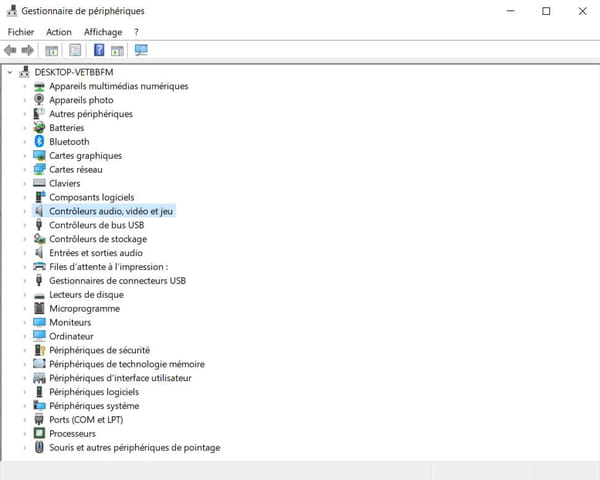
Task: Select the Processeurs label
Action: click(x=72, y=433)
